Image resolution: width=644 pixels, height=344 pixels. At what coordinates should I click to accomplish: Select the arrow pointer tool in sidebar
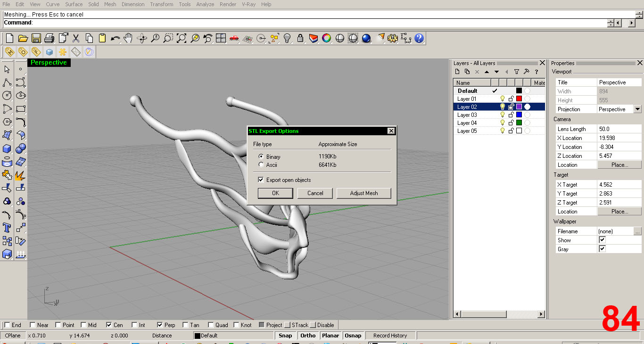point(7,69)
